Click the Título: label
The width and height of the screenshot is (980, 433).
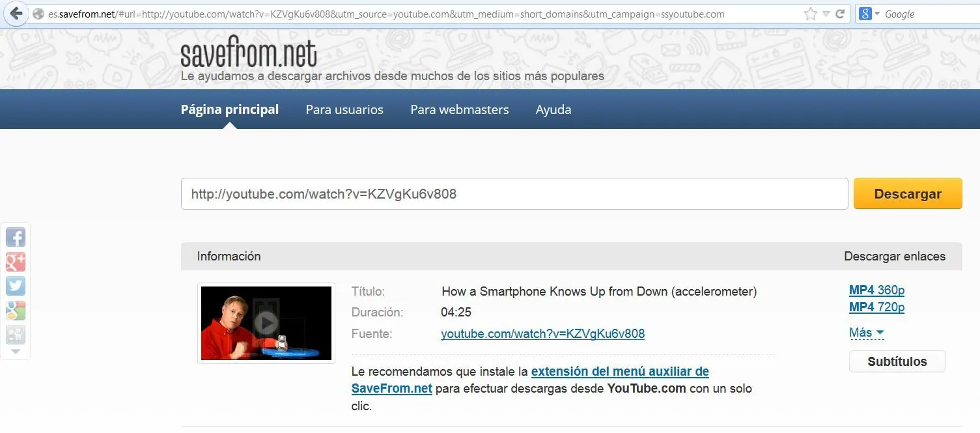[x=368, y=292]
